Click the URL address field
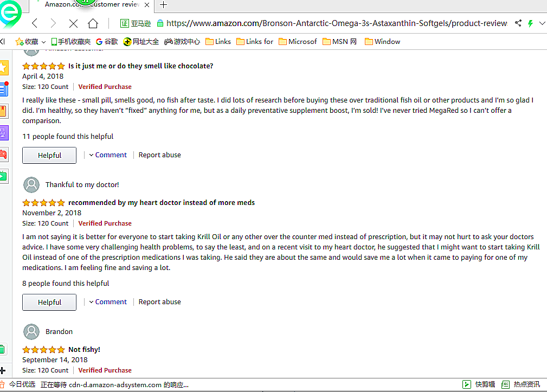The width and height of the screenshot is (547, 392). (x=336, y=23)
